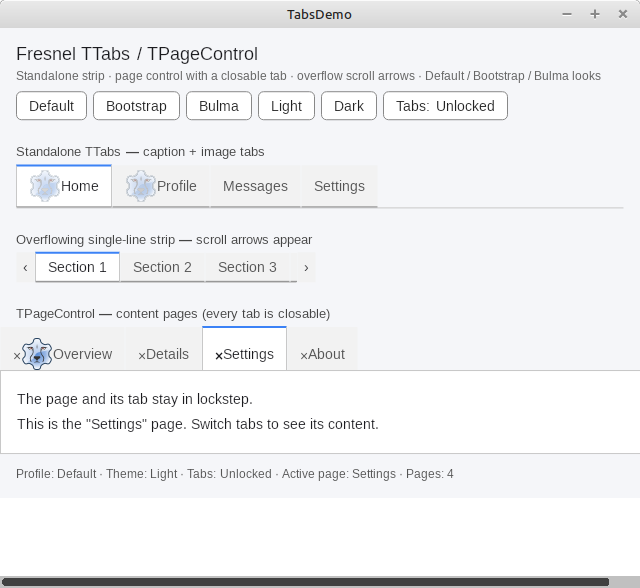Open the Details page tab

tap(164, 349)
